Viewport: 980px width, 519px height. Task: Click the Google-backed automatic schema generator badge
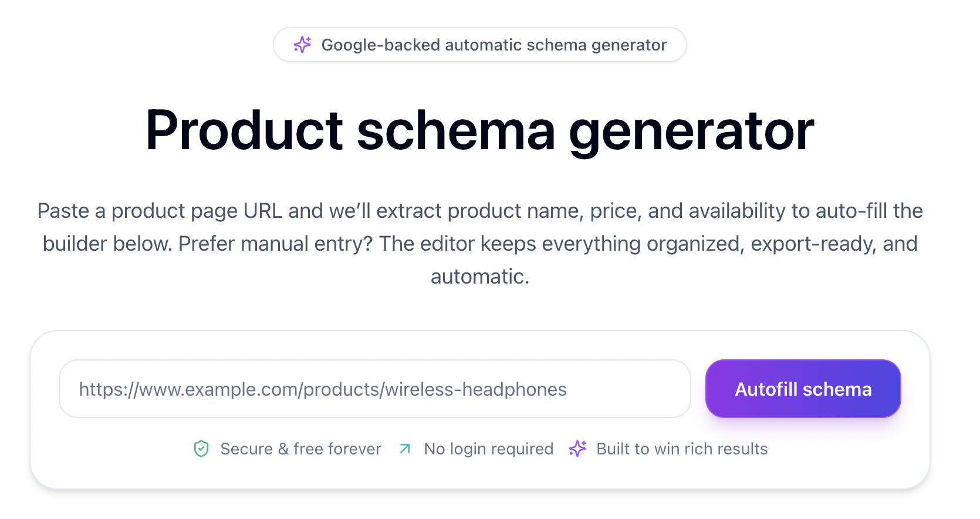479,45
